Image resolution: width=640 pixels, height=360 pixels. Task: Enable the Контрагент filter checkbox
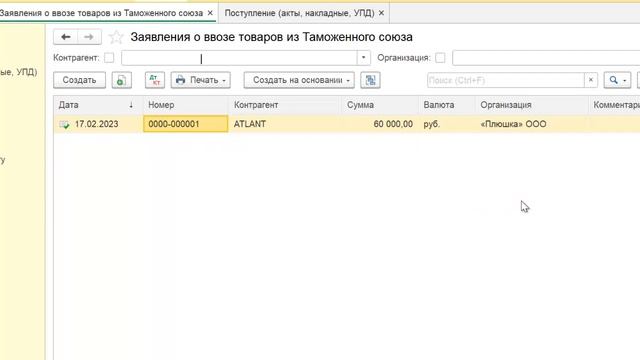109,58
